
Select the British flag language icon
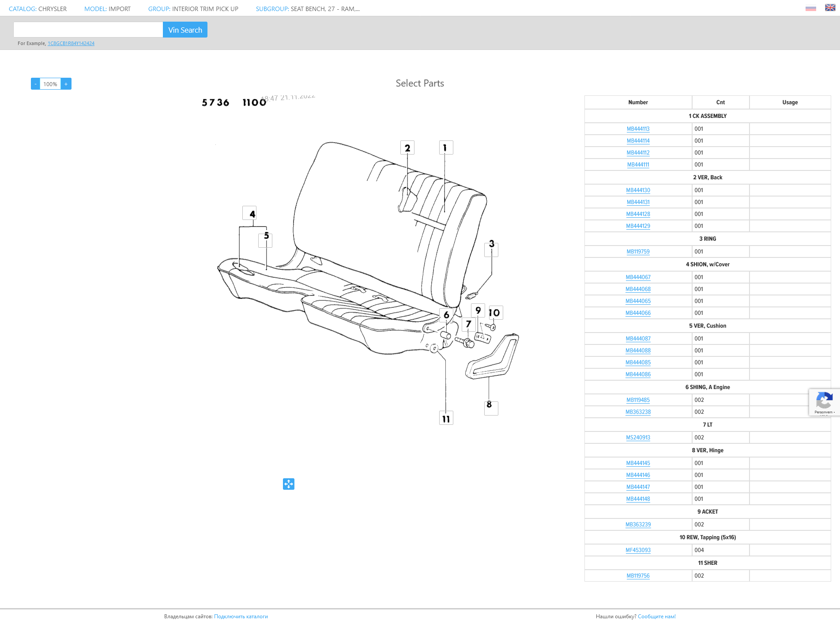pos(830,8)
